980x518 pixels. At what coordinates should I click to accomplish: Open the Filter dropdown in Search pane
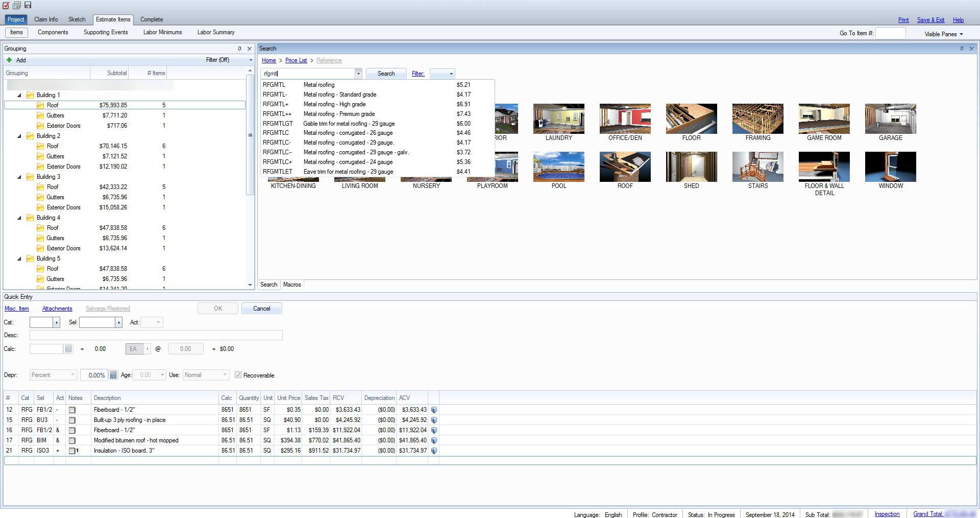tap(442, 74)
